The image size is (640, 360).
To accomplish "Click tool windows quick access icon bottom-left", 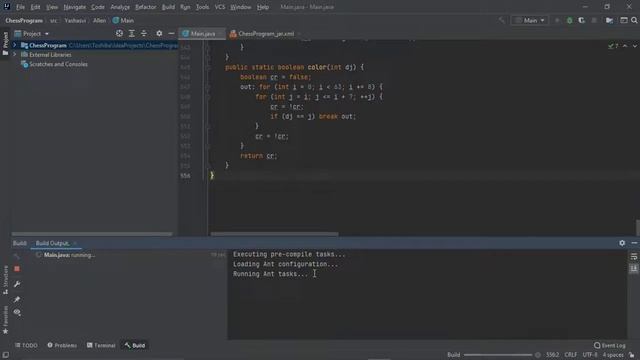I will pos(5,355).
